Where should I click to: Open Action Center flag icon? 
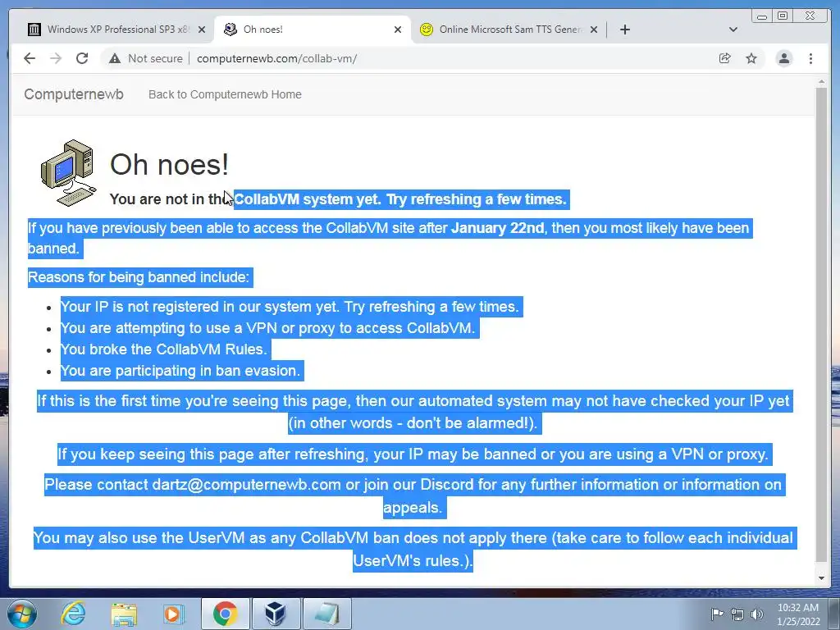tap(716, 614)
